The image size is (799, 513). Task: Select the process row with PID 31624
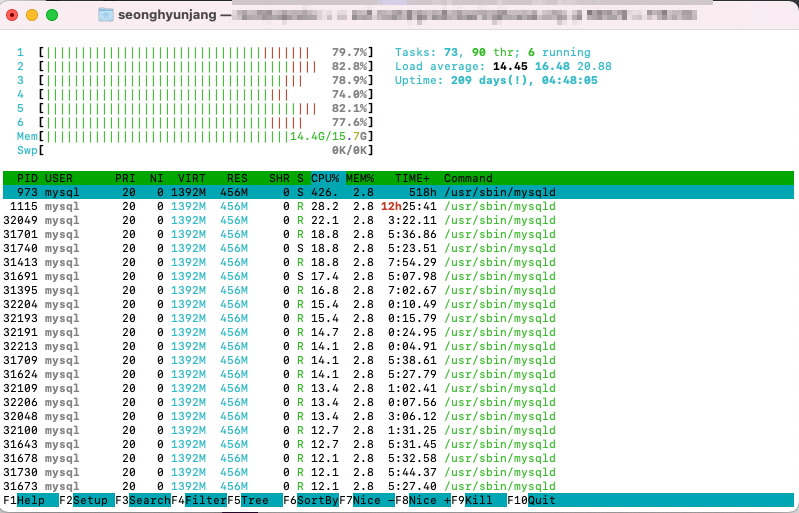point(398,374)
